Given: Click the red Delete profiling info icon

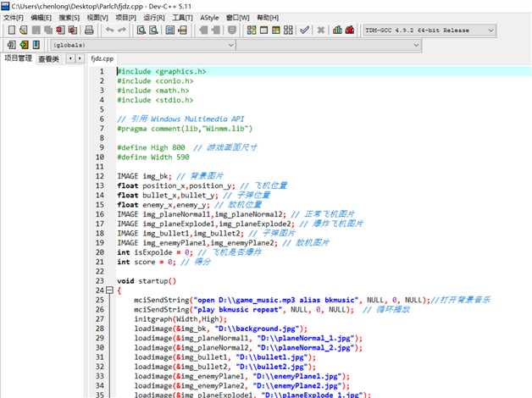Looking at the screenshot, I should (350, 30).
